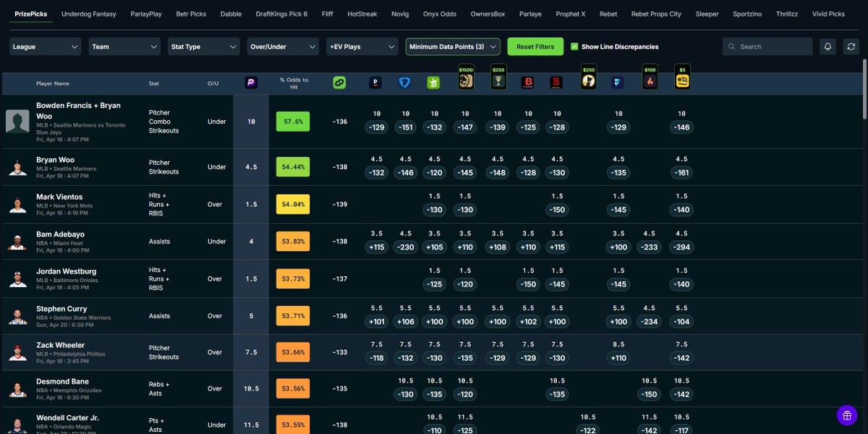
Task: Click Bam Adebayo's player avatar
Action: [17, 242]
